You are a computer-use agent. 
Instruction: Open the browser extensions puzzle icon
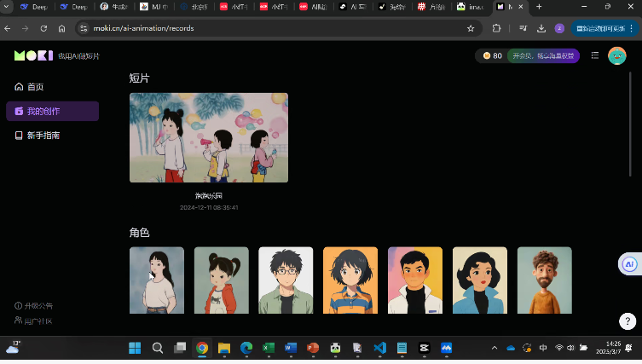497,28
